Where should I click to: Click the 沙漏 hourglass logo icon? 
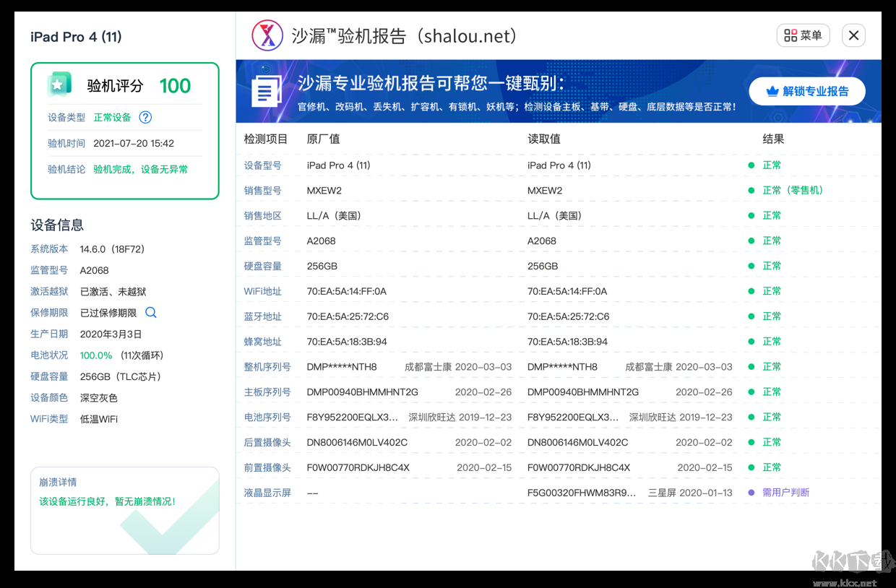pos(266,35)
